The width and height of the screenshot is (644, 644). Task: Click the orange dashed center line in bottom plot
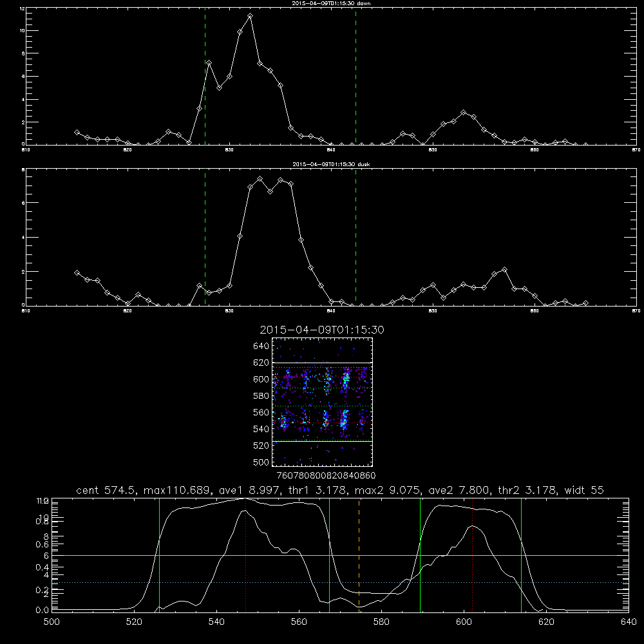click(x=359, y=554)
